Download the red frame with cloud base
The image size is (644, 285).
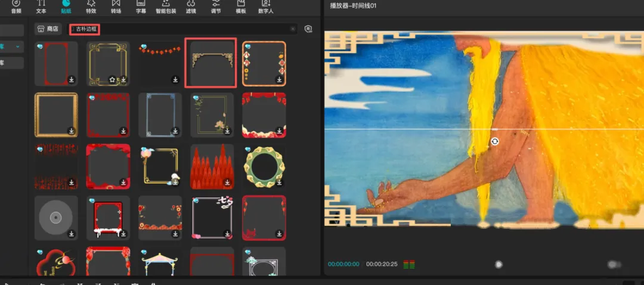(x=279, y=131)
